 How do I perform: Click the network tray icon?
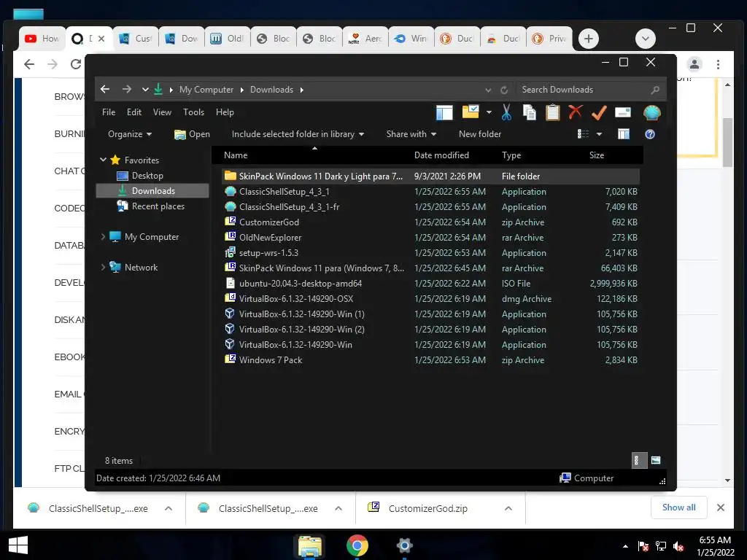click(x=661, y=546)
